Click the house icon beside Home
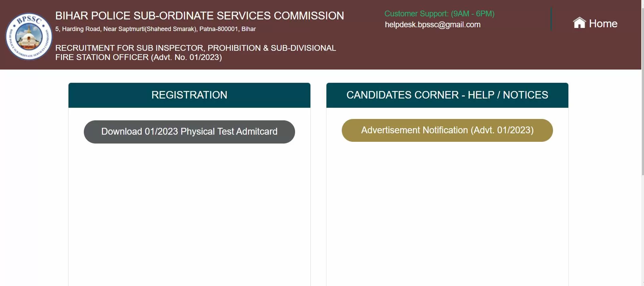 pyautogui.click(x=579, y=23)
